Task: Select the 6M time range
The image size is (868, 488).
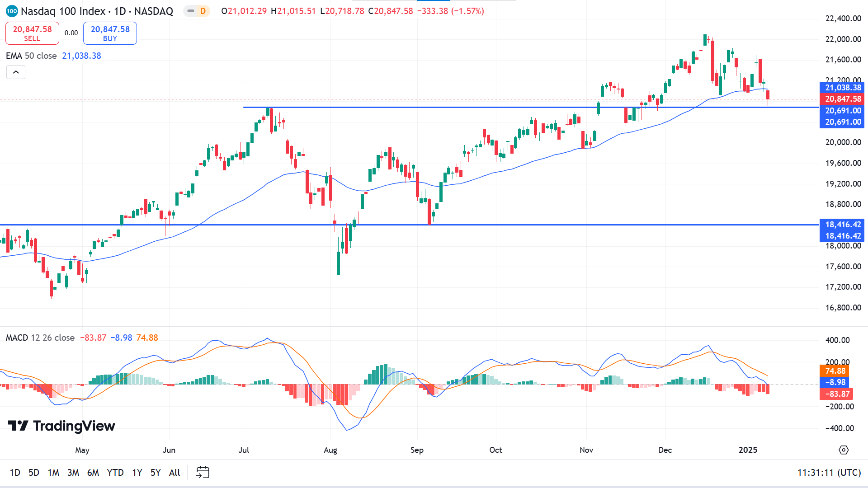Action: click(x=93, y=473)
